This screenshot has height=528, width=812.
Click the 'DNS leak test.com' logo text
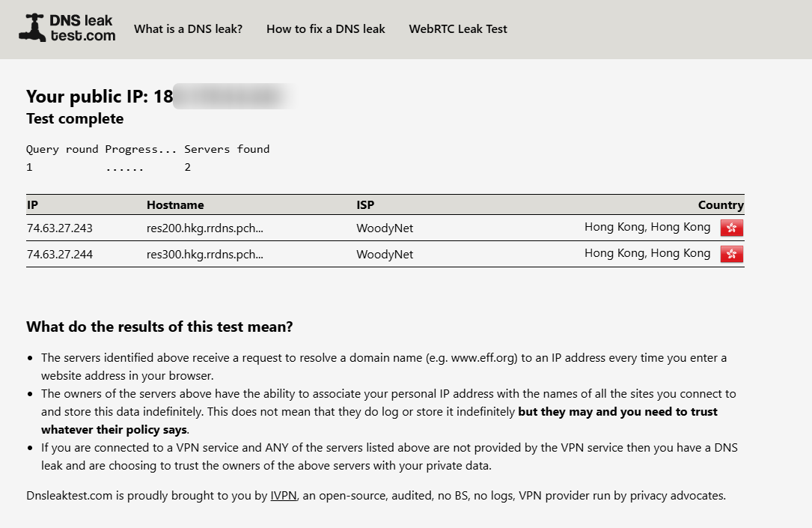click(x=82, y=28)
